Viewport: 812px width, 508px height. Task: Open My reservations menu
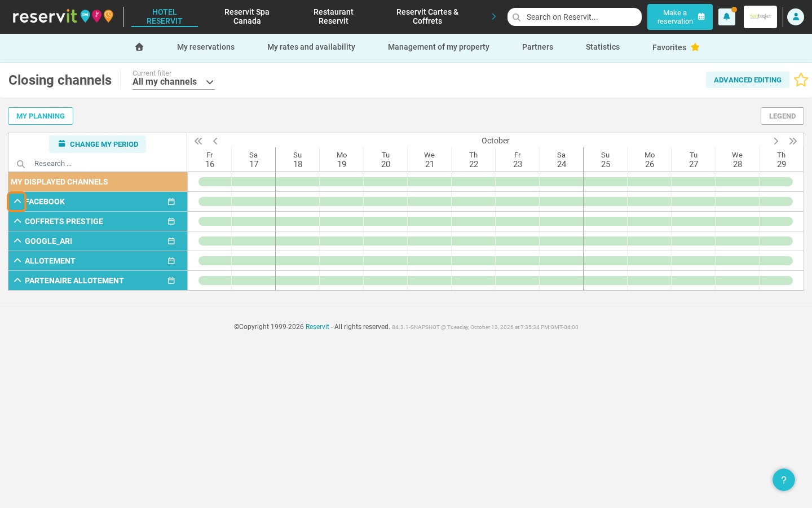click(x=206, y=47)
